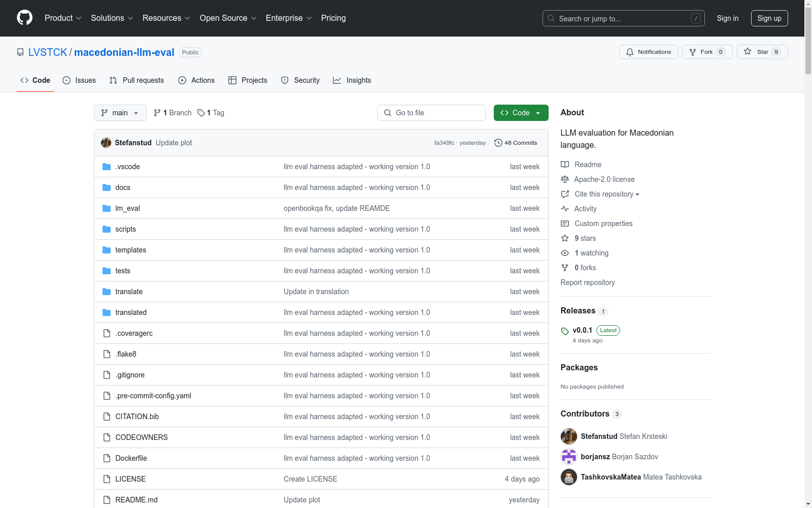
Task: Click the Go to file search field
Action: click(x=431, y=113)
